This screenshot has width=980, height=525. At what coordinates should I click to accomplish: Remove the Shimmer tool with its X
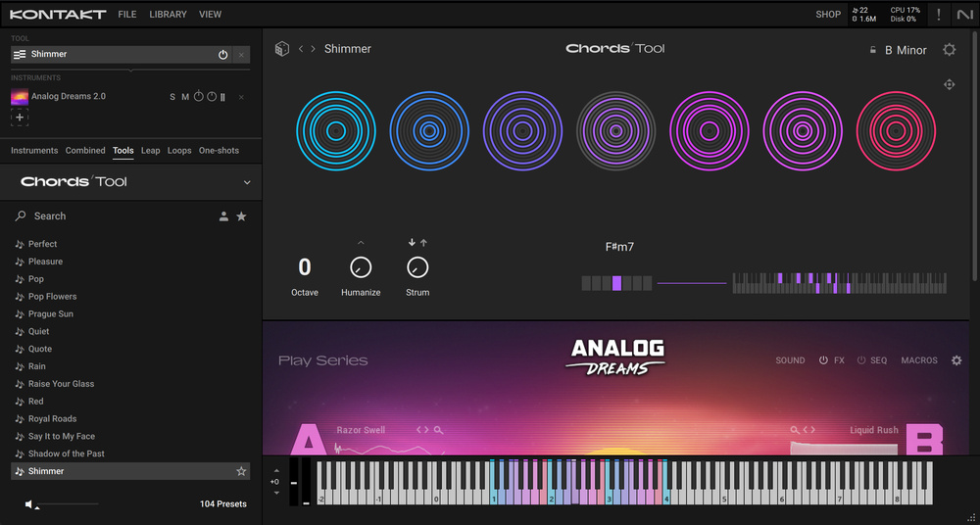coord(241,55)
